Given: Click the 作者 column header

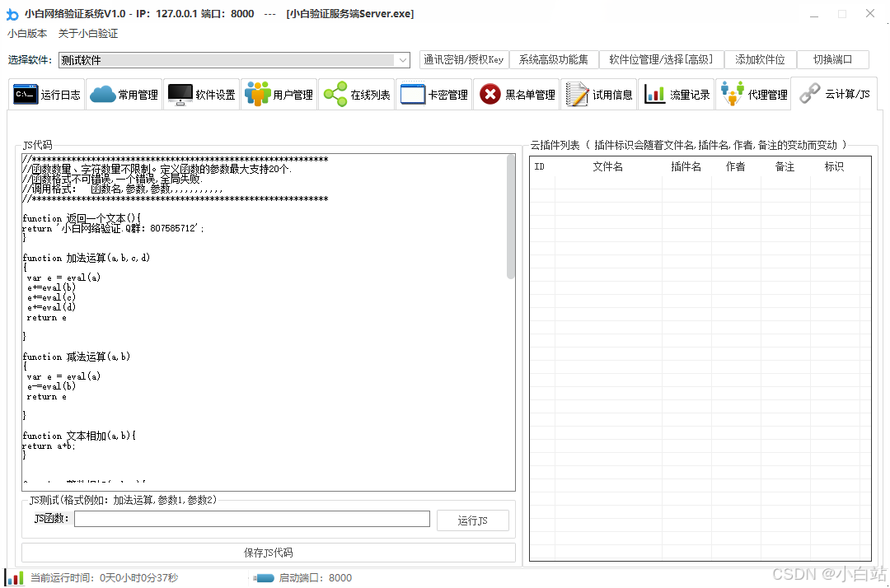Looking at the screenshot, I should point(736,166).
